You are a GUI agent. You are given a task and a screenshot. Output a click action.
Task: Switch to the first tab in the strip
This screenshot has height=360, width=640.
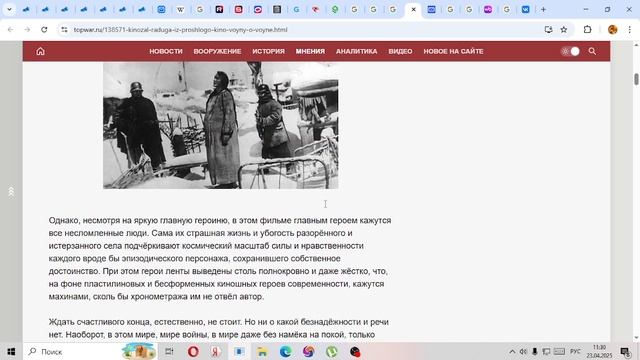click(26, 9)
